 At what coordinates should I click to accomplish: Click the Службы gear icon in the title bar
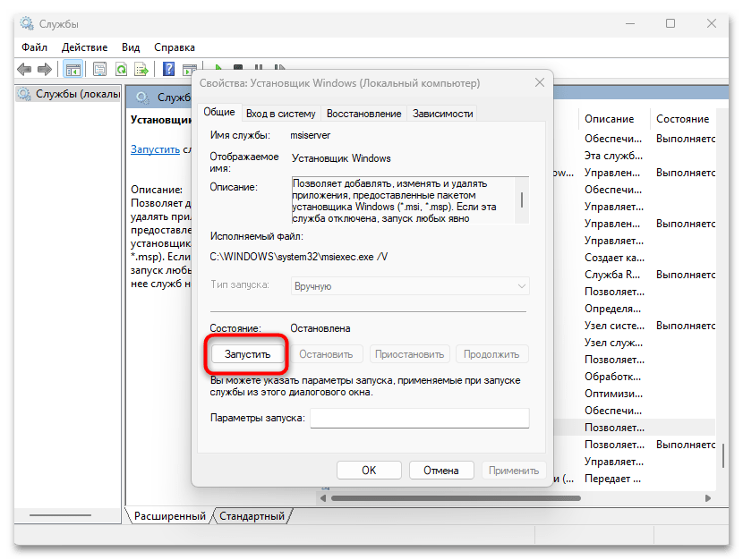(x=27, y=23)
